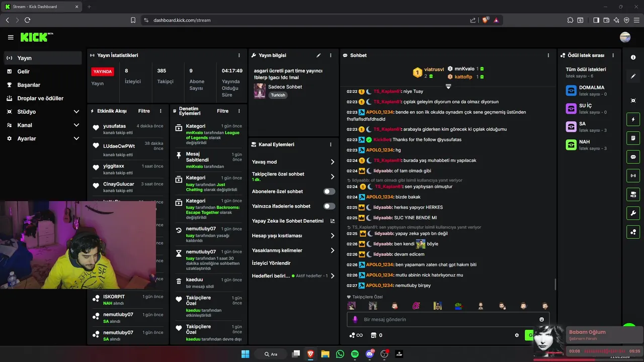This screenshot has width=644, height=362.
Task: Click Filtre in Etkinlik Akışı panel
Action: pos(144,111)
